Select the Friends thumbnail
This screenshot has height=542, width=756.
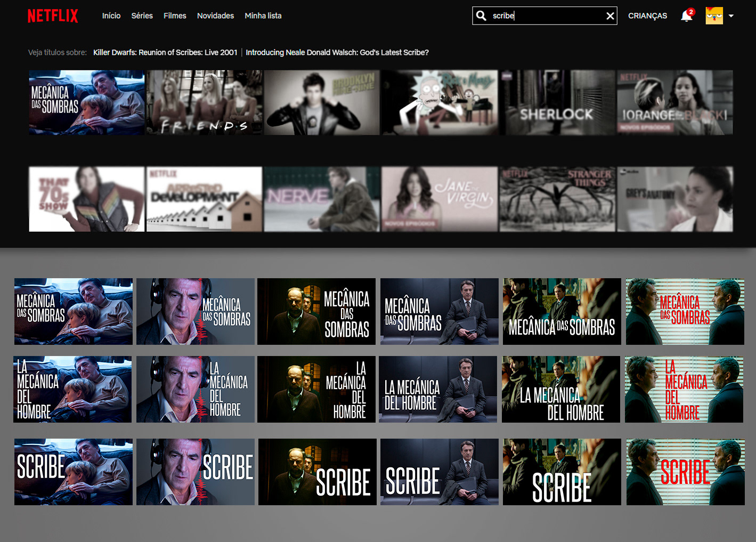pyautogui.click(x=205, y=102)
